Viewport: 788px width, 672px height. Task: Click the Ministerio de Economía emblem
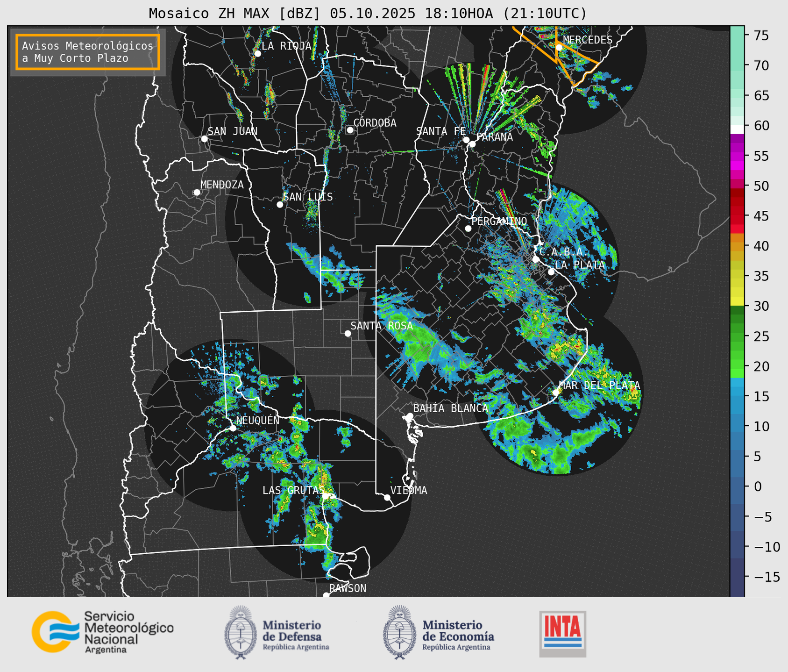399,632
